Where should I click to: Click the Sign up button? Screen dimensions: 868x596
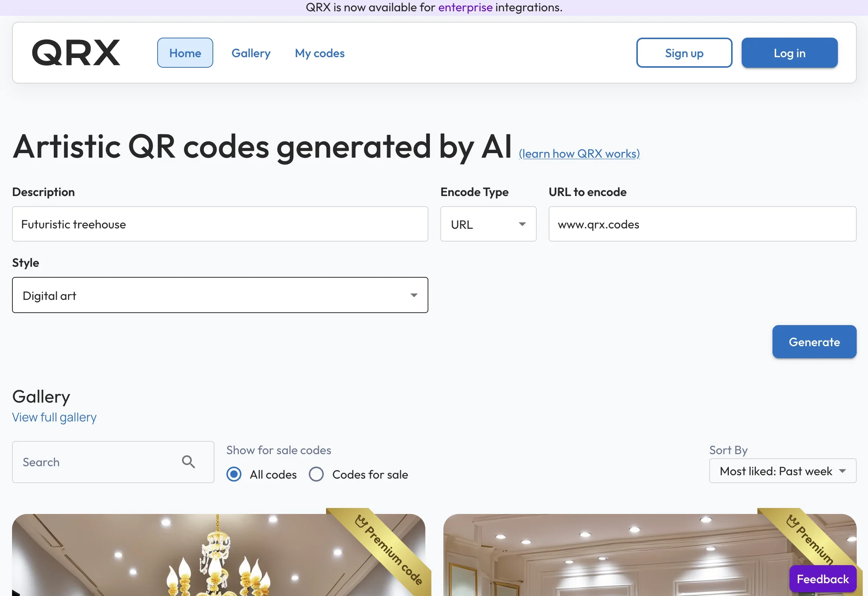(x=684, y=53)
